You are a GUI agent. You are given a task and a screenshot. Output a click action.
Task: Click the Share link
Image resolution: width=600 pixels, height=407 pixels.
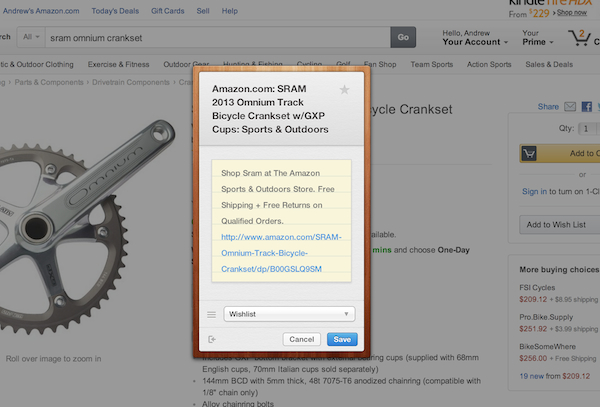coord(548,107)
